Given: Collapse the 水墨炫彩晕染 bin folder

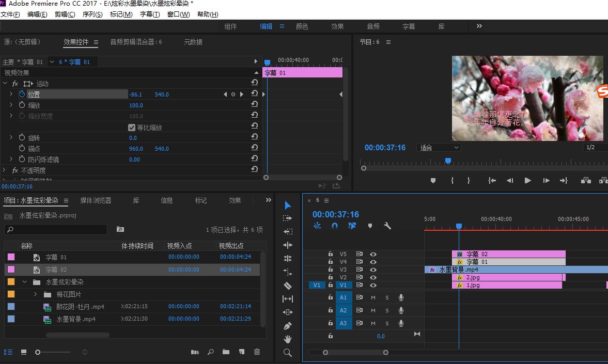Looking at the screenshot, I should pyautogui.click(x=24, y=282).
